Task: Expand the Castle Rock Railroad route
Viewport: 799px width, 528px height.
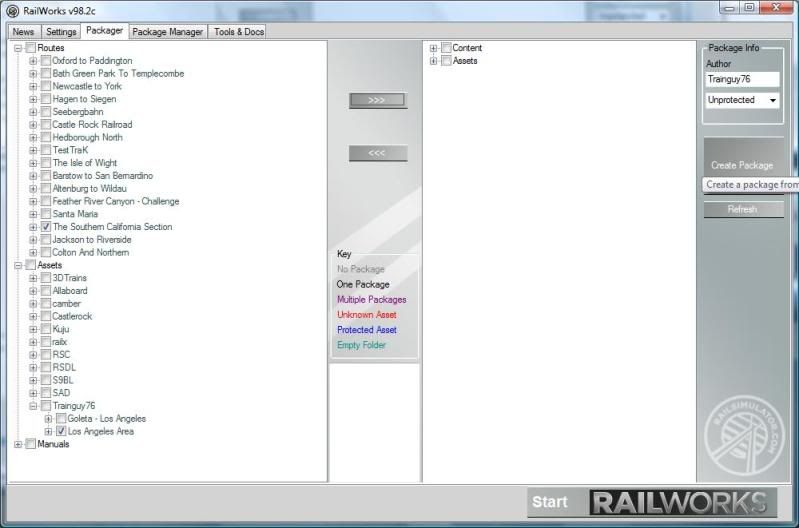Action: click(33, 125)
